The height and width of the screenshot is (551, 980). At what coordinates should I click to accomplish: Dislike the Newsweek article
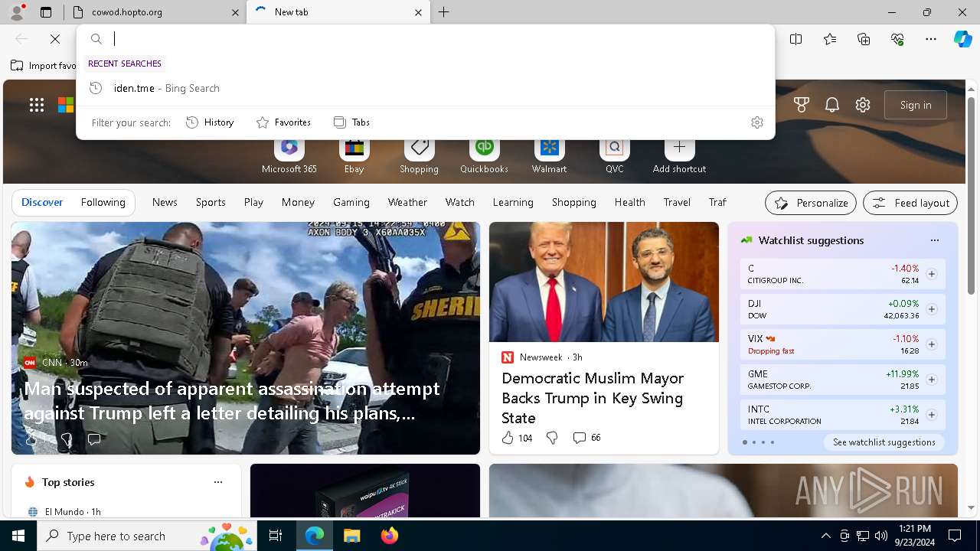point(552,438)
